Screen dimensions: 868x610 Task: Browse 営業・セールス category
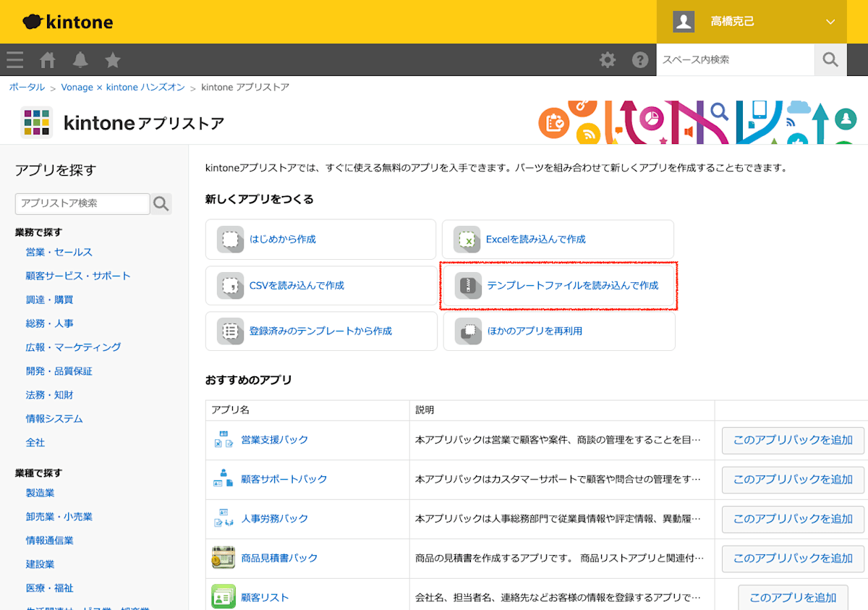tap(59, 253)
